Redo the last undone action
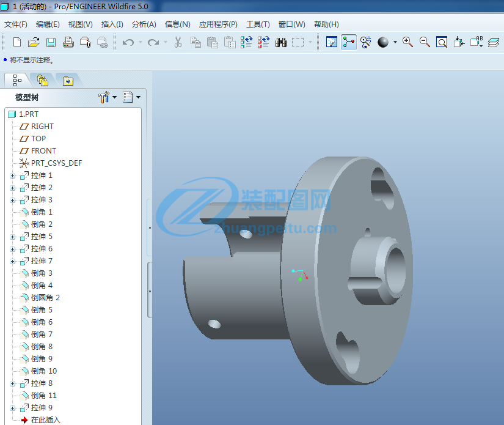The width and height of the screenshot is (504, 425). [153, 42]
